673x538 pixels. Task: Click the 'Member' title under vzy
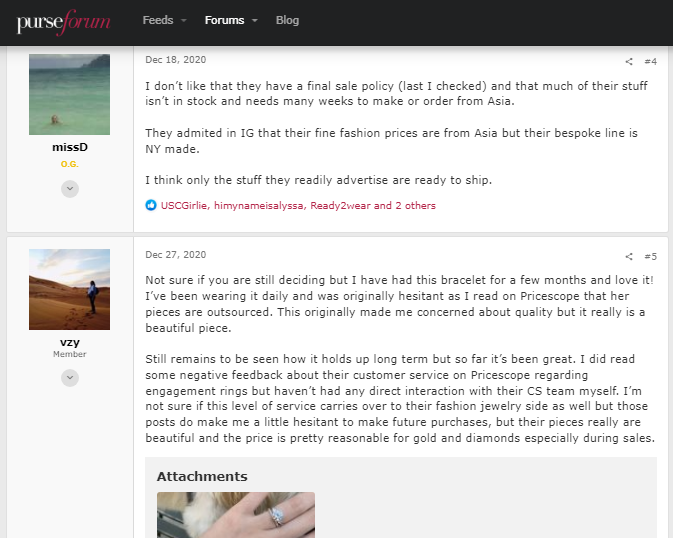pos(70,354)
